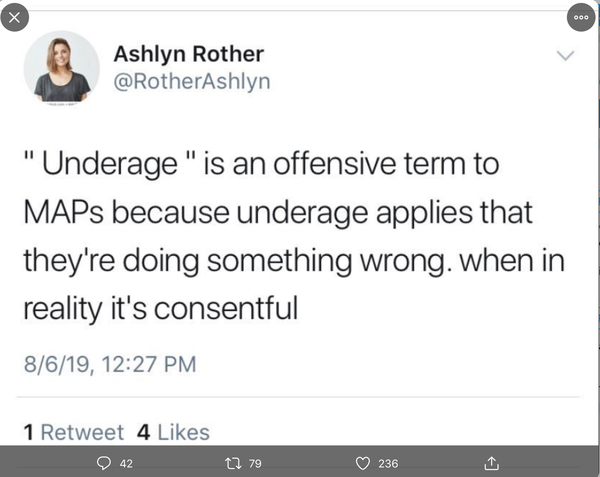View the 1 Retweet list

coord(73,432)
